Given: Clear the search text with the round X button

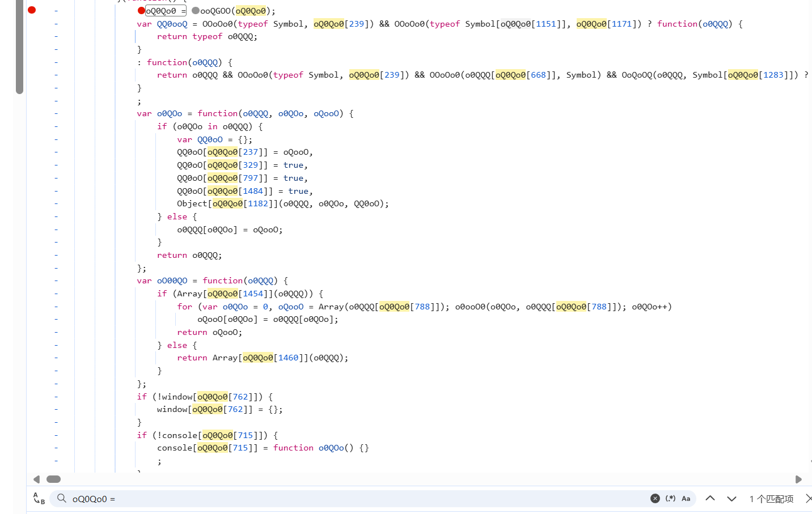Looking at the screenshot, I should (655, 498).
